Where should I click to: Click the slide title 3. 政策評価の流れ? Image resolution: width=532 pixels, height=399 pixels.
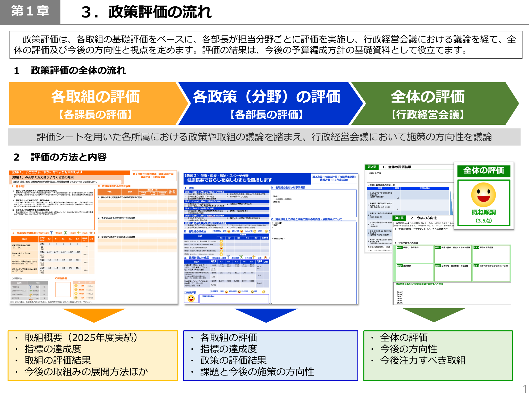pos(147,12)
